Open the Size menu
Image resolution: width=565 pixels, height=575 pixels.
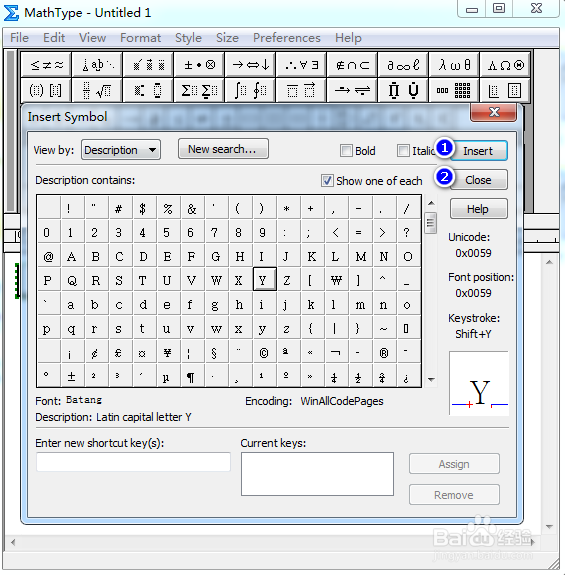pyautogui.click(x=227, y=38)
